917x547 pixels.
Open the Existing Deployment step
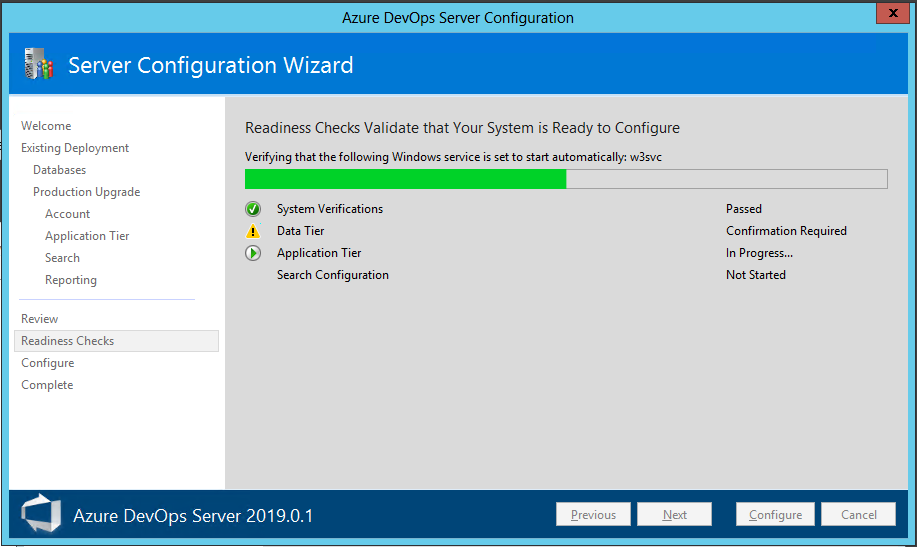coord(75,148)
